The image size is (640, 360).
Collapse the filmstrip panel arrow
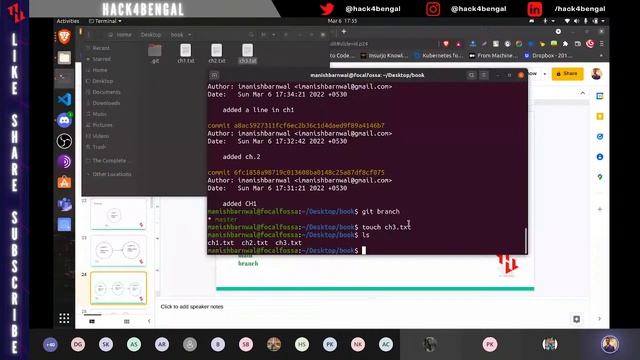click(149, 322)
